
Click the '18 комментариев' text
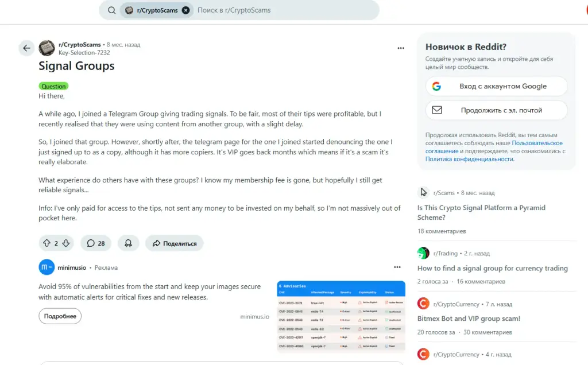442,231
